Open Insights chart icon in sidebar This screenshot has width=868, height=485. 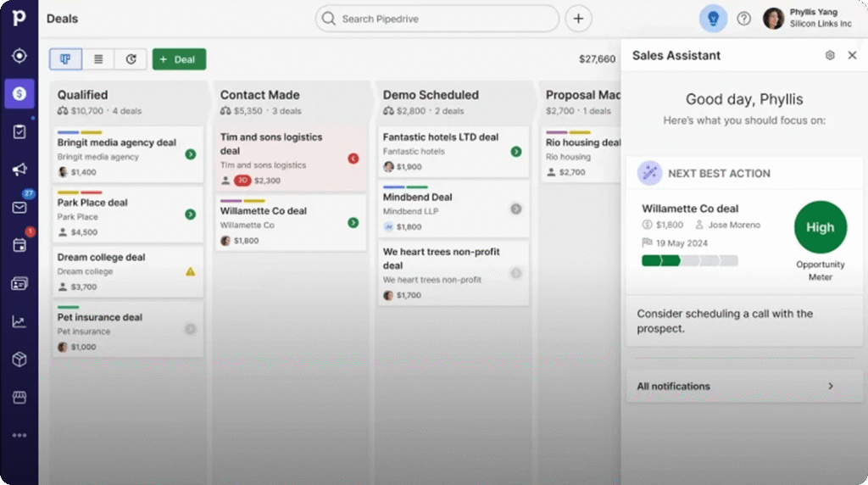19,321
